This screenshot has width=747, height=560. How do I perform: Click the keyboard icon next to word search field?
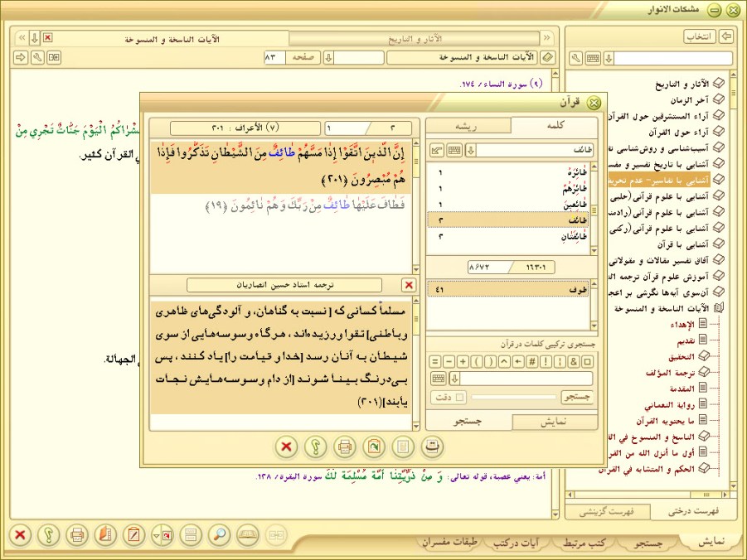(x=454, y=151)
